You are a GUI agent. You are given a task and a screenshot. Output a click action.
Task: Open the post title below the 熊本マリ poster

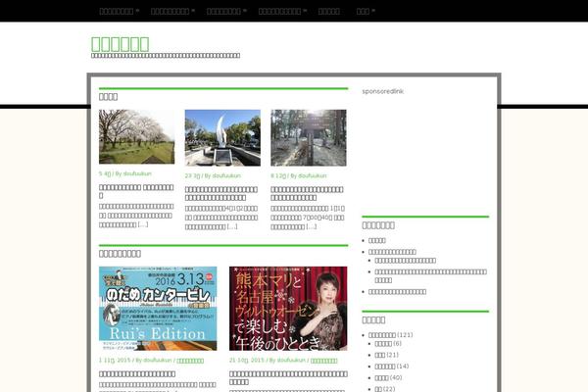tap(288, 377)
